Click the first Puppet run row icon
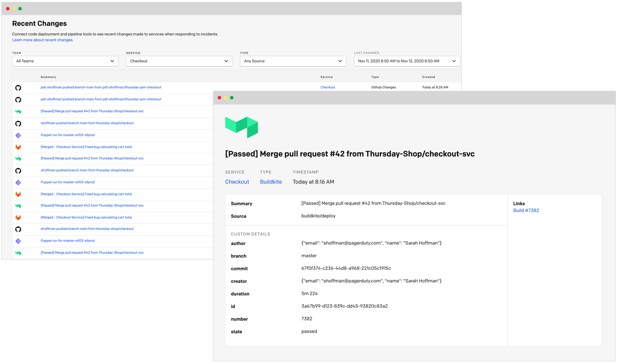The height and width of the screenshot is (364, 618). click(18, 135)
